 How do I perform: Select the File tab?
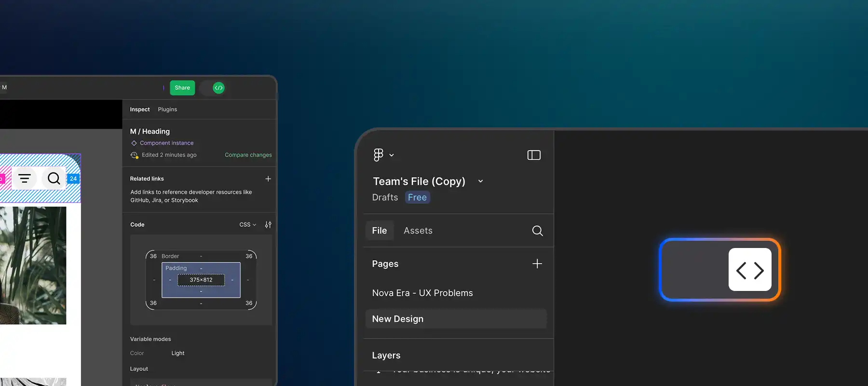point(380,231)
